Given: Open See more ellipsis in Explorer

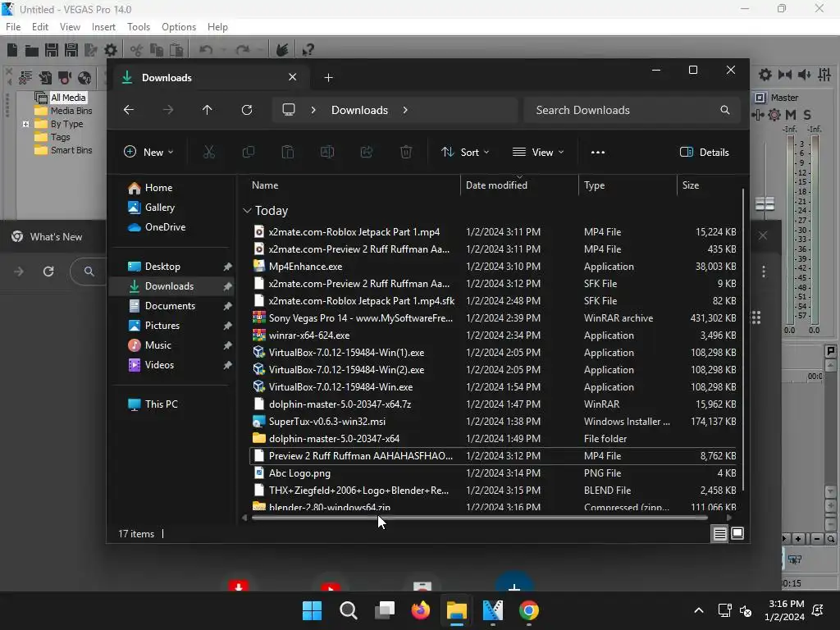Looking at the screenshot, I should 598,152.
